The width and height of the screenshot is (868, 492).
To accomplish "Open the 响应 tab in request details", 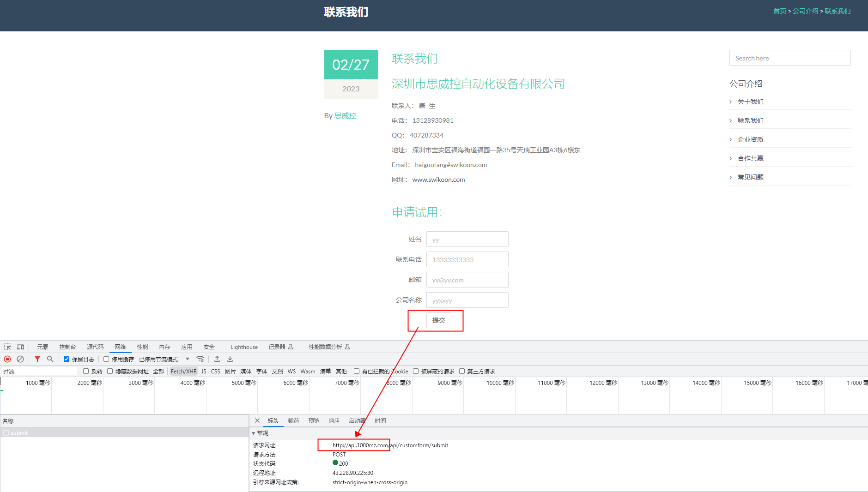I will click(334, 421).
